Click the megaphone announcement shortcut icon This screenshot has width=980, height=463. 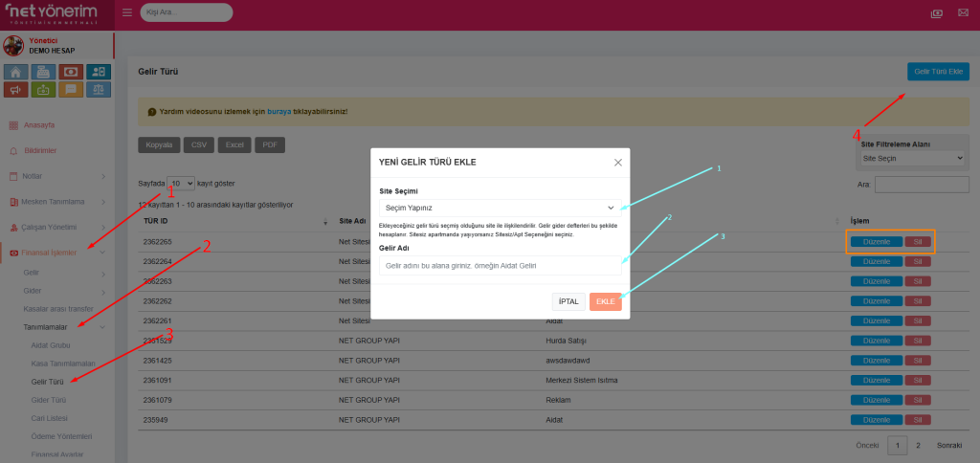pos(15,90)
